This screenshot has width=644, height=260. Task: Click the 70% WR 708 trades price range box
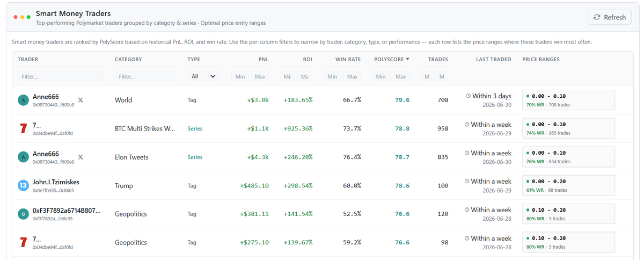[x=568, y=100]
